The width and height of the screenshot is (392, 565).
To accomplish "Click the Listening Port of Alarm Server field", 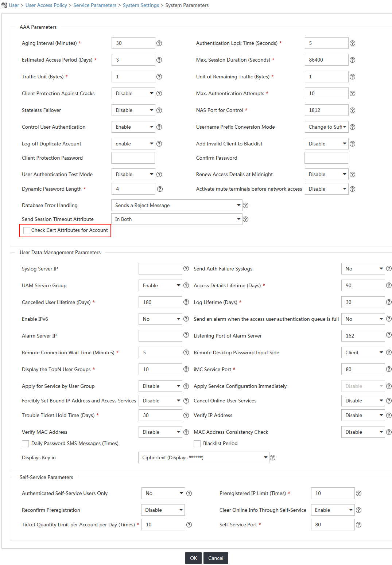I will pyautogui.click(x=363, y=336).
